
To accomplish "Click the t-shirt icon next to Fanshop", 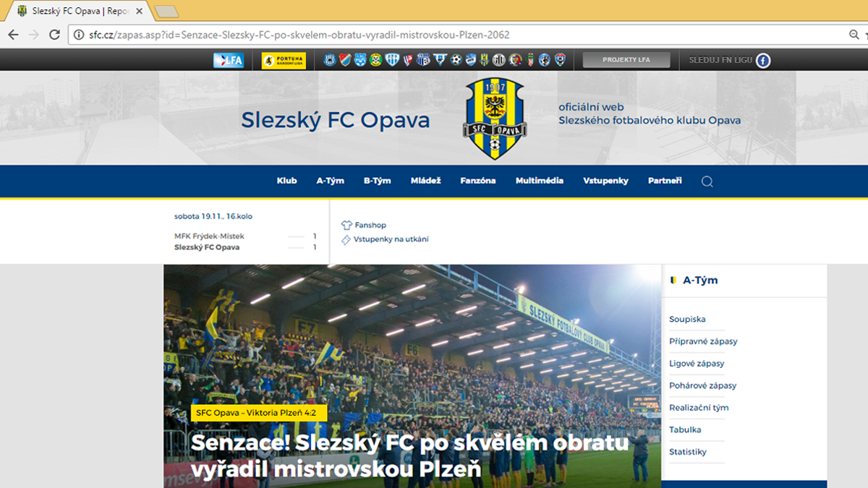I will (345, 225).
